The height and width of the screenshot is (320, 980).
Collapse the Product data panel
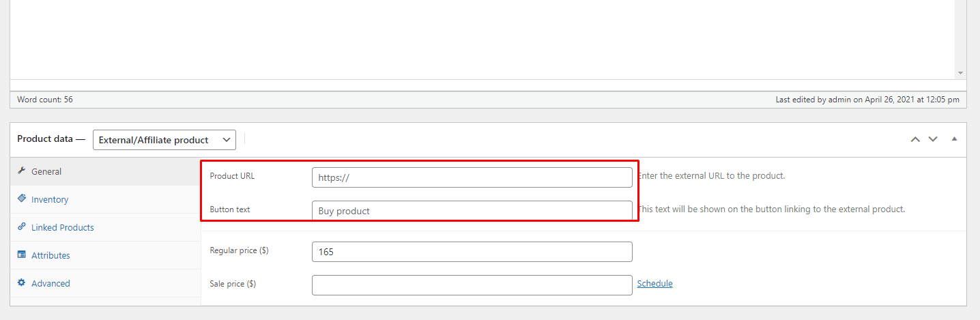954,139
